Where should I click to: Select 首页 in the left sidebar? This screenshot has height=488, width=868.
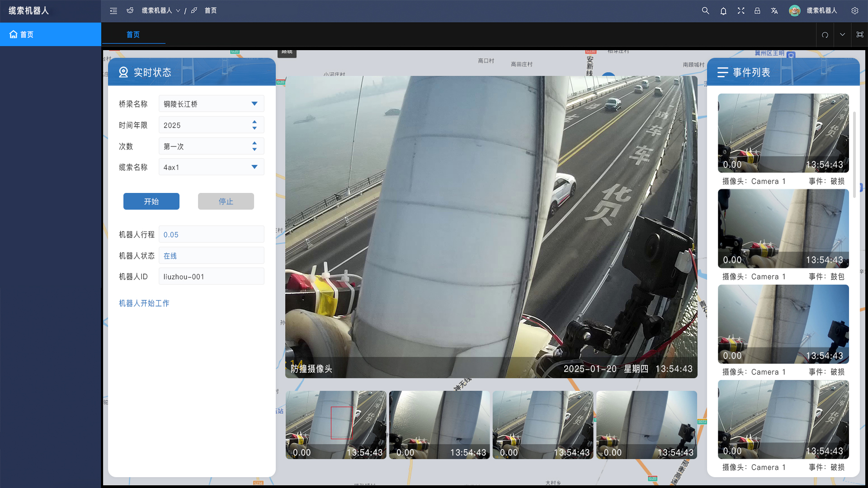(x=27, y=34)
